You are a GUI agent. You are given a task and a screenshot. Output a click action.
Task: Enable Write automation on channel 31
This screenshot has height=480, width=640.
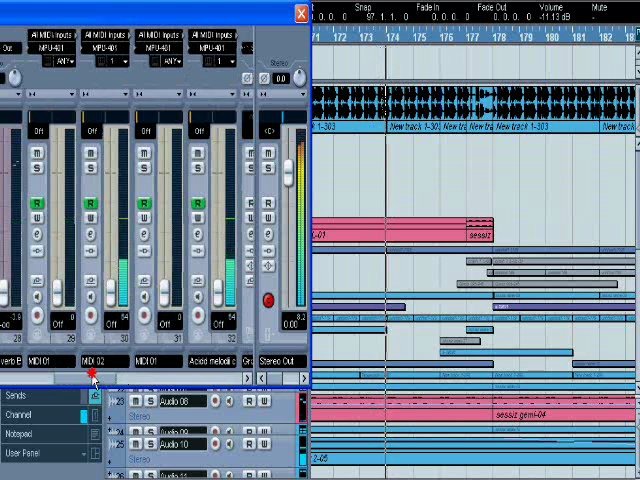(x=144, y=218)
